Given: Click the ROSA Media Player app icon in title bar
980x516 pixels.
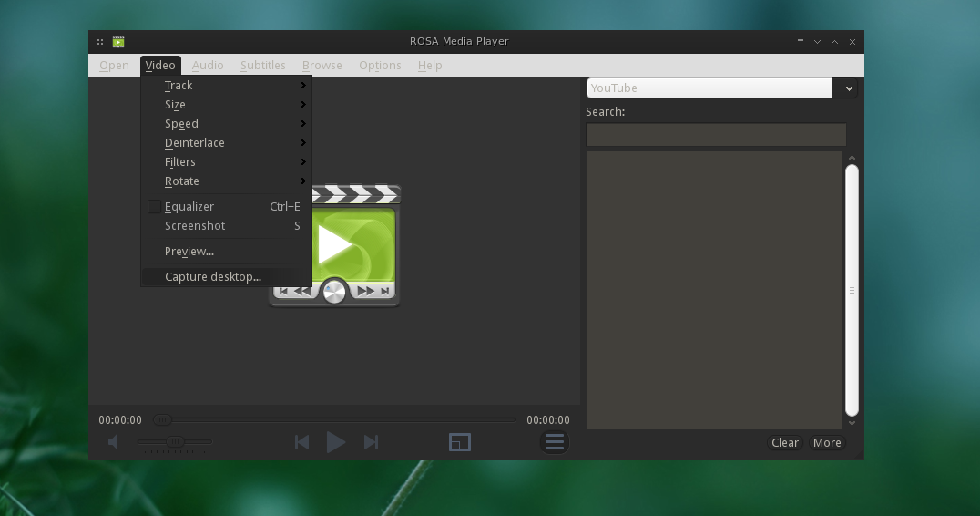Looking at the screenshot, I should click(118, 42).
